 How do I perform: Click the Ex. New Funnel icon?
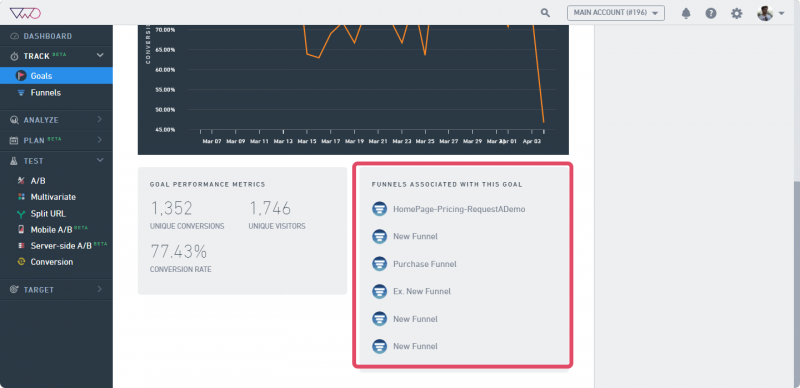pos(379,291)
